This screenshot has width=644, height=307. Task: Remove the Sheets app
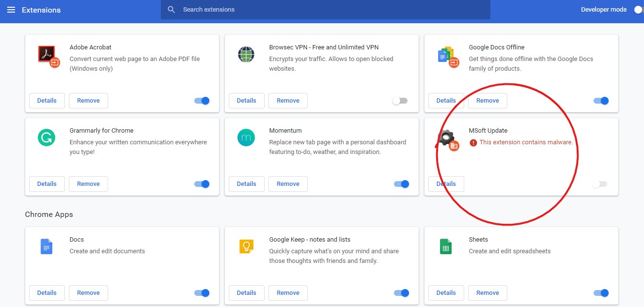(487, 293)
